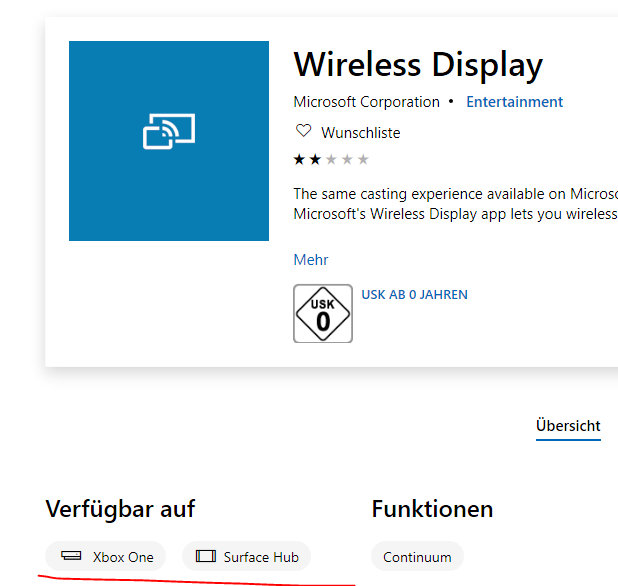Expand description with the Mehr link
Screen dimensions: 618x586
click(311, 260)
